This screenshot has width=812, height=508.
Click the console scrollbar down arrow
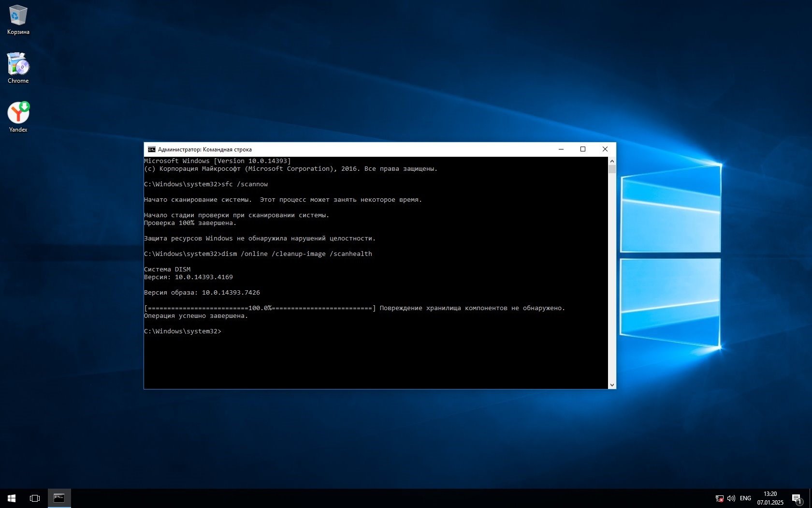[x=612, y=385]
